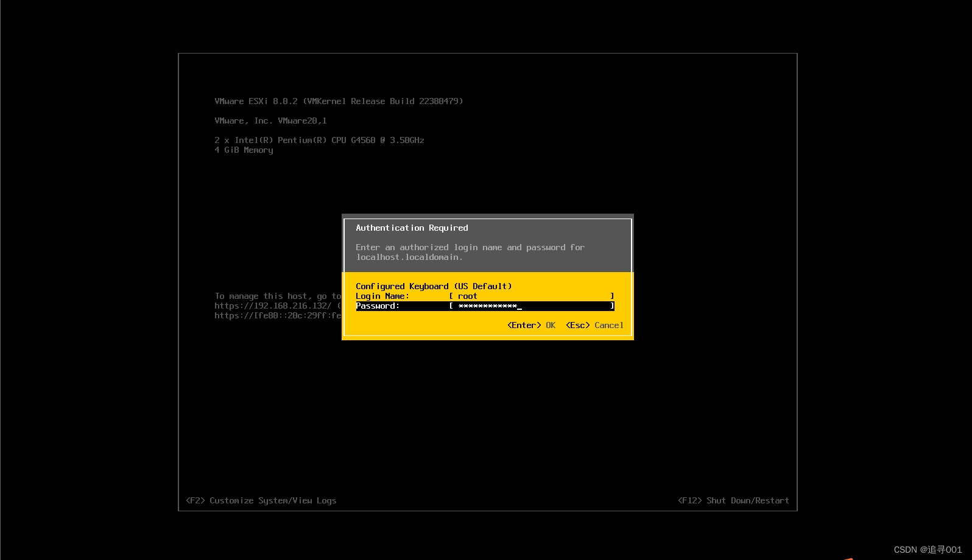The height and width of the screenshot is (560, 972).
Task: Click the Login Name: label
Action: click(382, 296)
